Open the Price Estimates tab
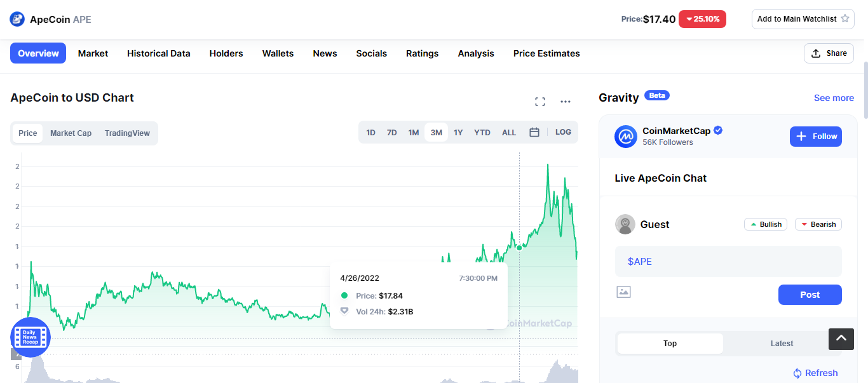Image resolution: width=868 pixels, height=383 pixels. pyautogui.click(x=546, y=53)
